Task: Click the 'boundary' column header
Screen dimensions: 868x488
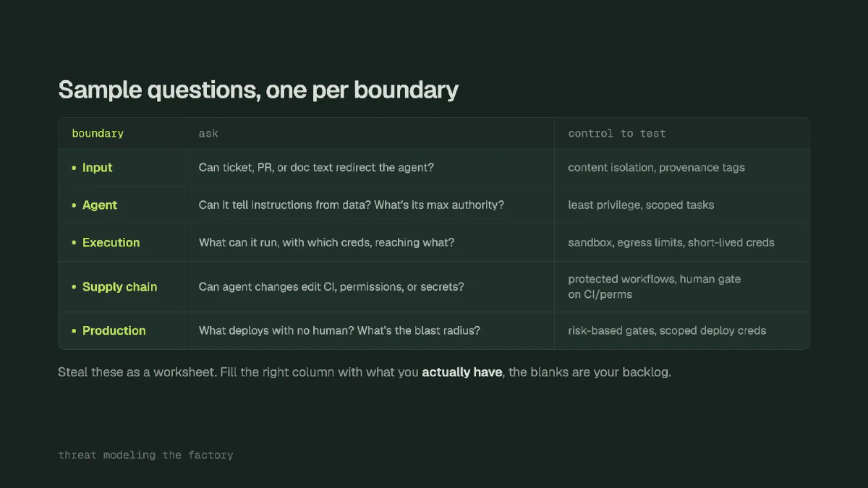Action: [98, 134]
